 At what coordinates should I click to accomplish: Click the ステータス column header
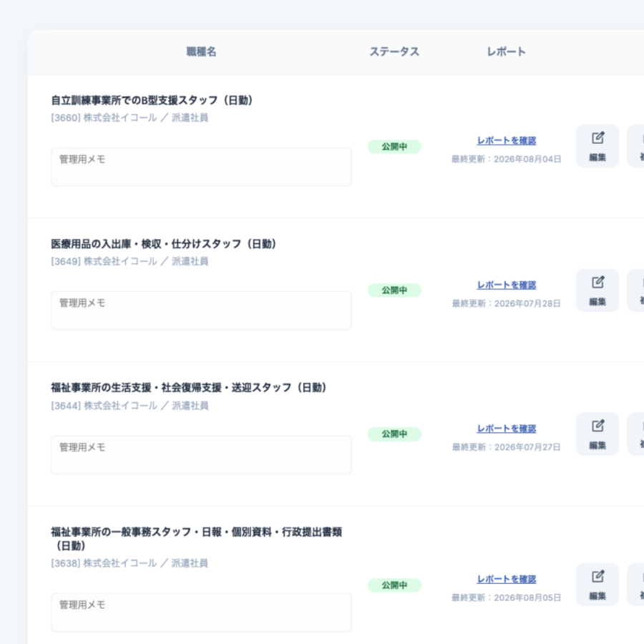(x=394, y=52)
